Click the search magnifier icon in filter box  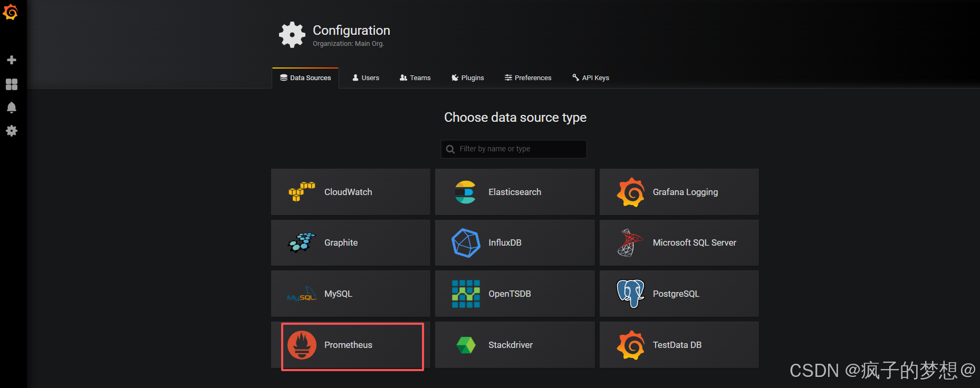[x=450, y=149]
